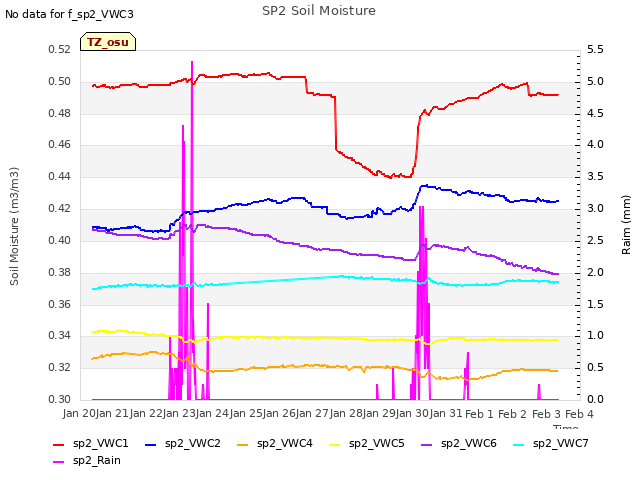The height and width of the screenshot is (480, 640).
Task: Click the magenta sp2_Rain legend swatch
Action: tap(59, 462)
